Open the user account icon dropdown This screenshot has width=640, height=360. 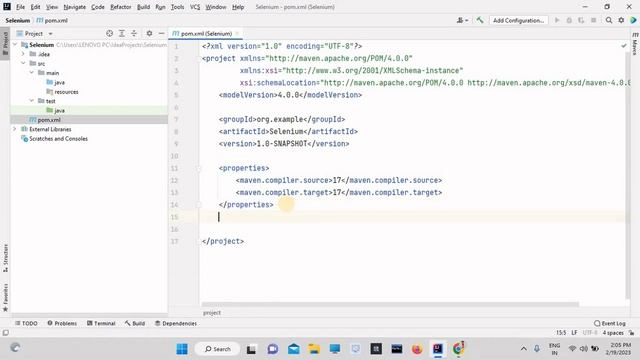point(462,20)
